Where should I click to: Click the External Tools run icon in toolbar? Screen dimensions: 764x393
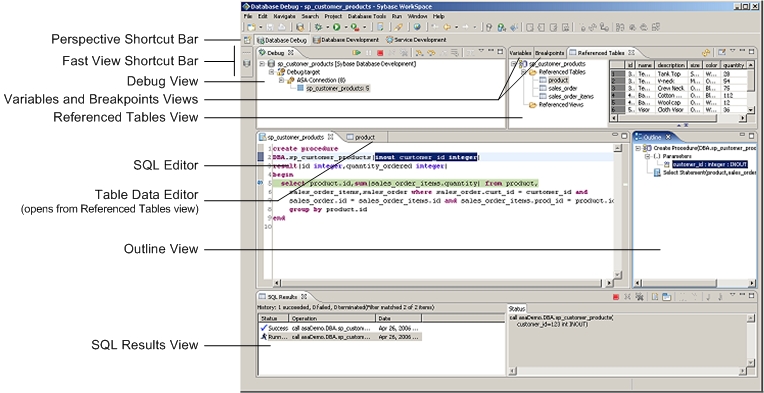click(355, 27)
